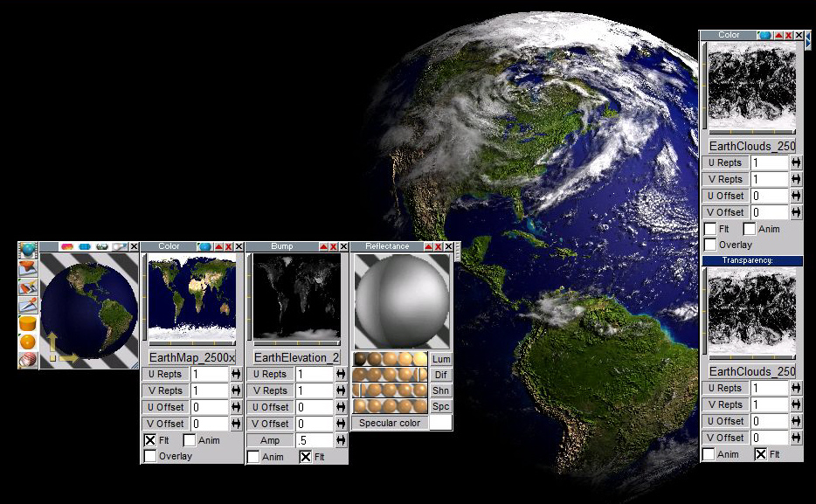816x504 pixels.
Task: Click the red X icon in the Reflectance panel header
Action: tap(439, 246)
